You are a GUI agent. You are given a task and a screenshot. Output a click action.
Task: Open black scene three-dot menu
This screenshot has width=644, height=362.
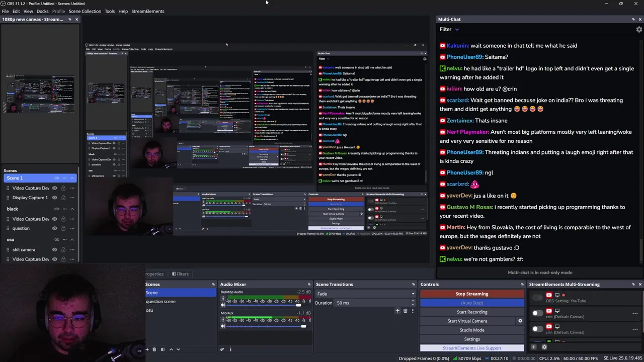click(x=64, y=209)
